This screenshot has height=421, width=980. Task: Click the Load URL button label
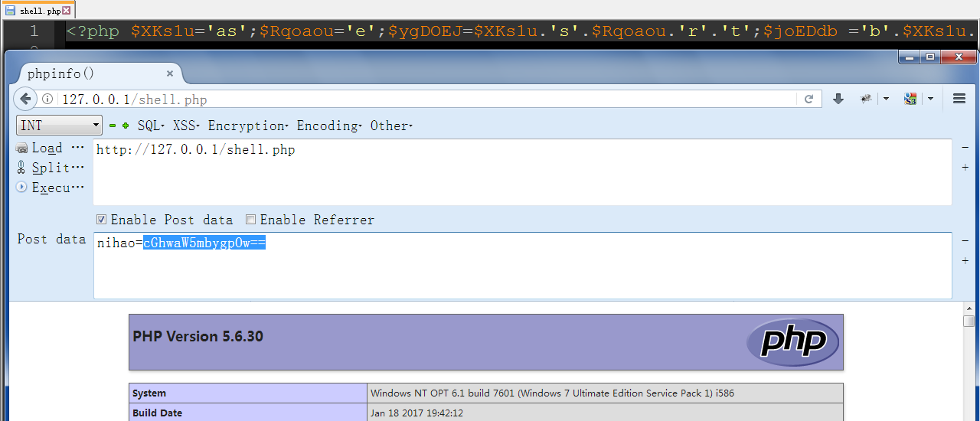click(x=58, y=148)
